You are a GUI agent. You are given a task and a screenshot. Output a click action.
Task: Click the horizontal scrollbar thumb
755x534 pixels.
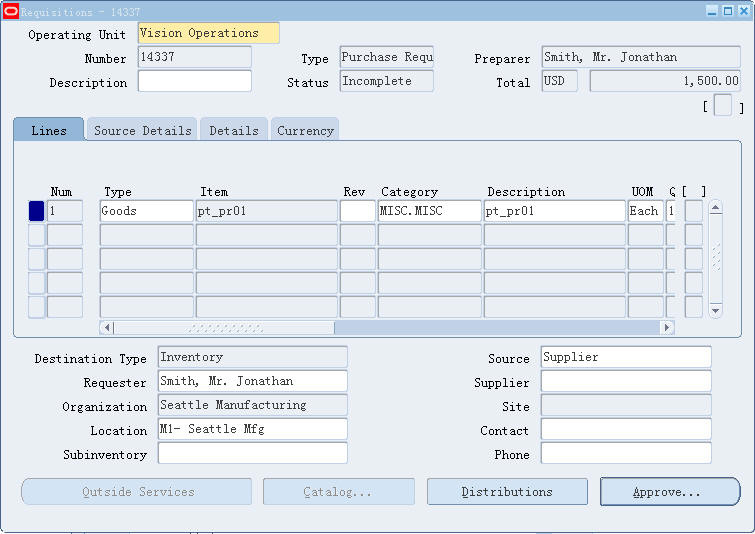[224, 328]
